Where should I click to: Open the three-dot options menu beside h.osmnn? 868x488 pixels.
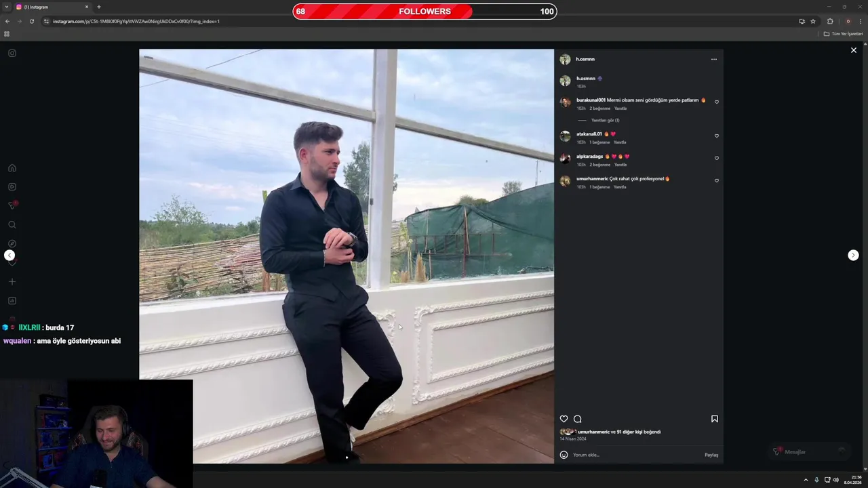[713, 59]
